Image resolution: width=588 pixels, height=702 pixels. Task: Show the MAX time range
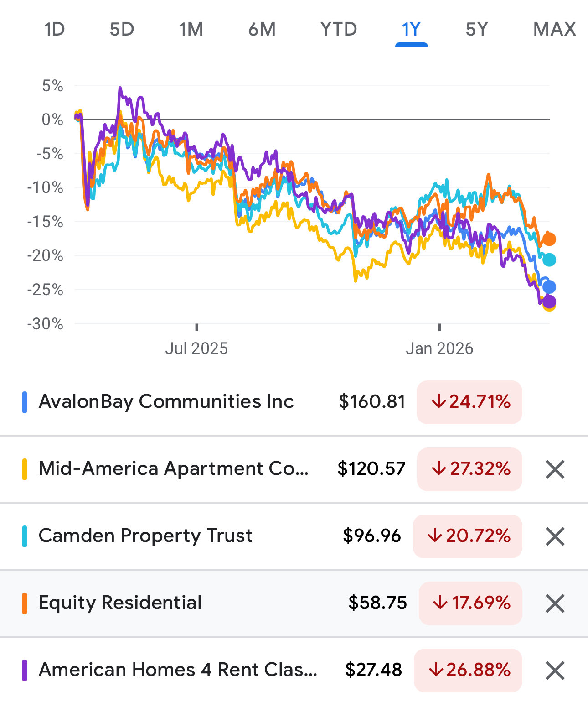tap(554, 29)
